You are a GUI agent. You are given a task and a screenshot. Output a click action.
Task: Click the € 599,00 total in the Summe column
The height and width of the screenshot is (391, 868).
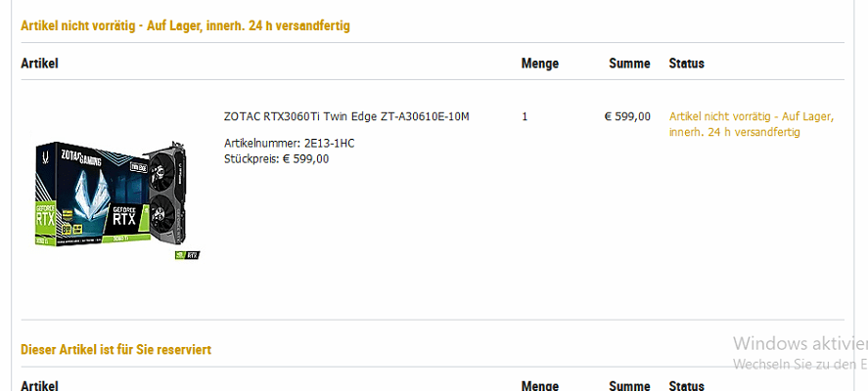[x=627, y=116]
